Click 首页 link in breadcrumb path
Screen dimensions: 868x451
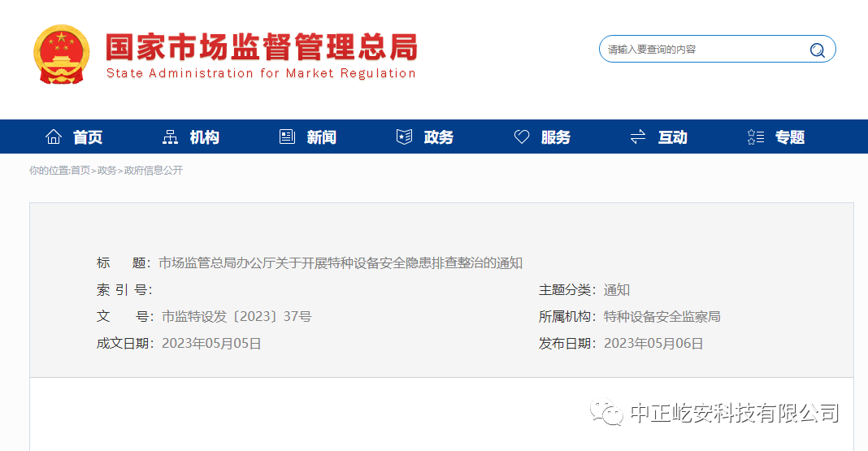[80, 171]
